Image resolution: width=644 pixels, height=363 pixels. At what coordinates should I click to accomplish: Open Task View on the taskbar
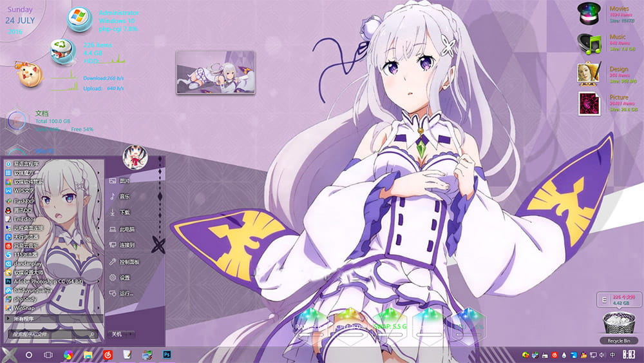click(48, 355)
